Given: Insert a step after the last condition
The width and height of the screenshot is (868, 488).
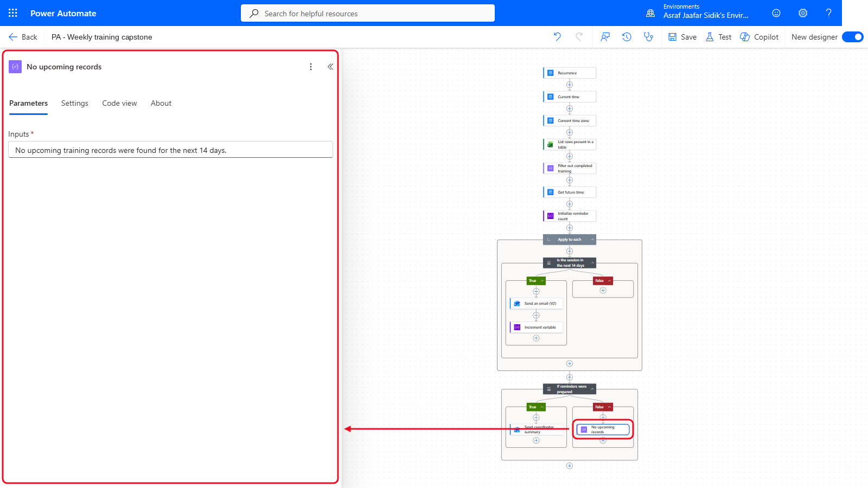Looking at the screenshot, I should [570, 466].
